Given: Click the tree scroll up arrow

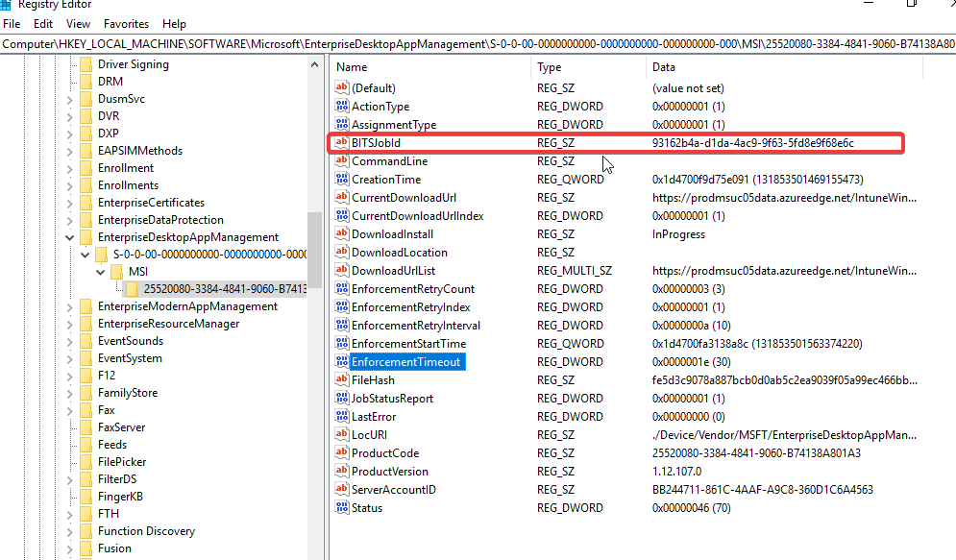Looking at the screenshot, I should (314, 64).
